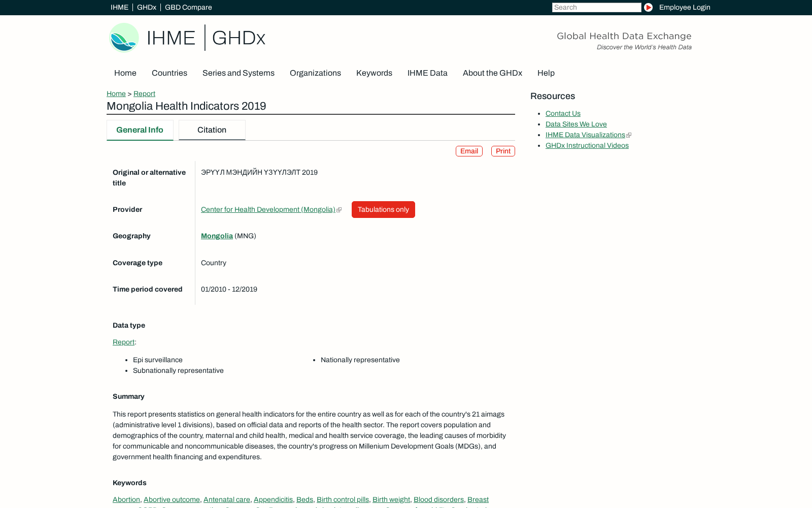Switch to the Citation tab
Image resolution: width=812 pixels, height=508 pixels.
coord(212,130)
